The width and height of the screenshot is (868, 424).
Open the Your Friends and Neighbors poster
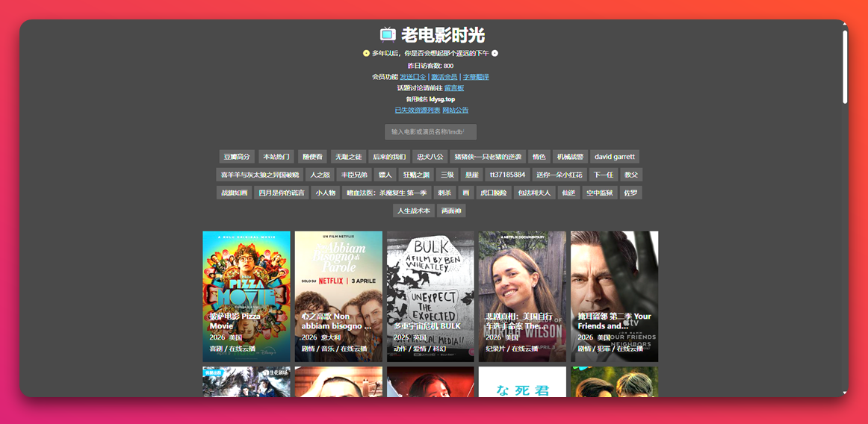point(615,296)
